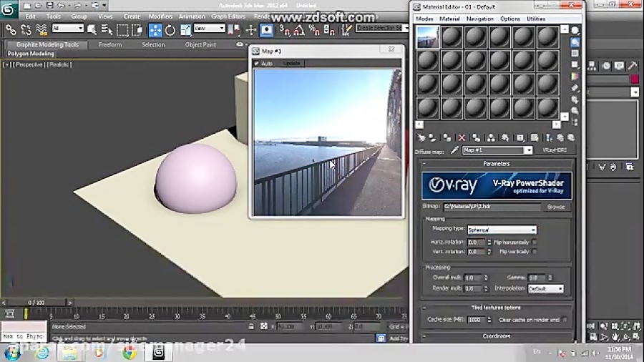
Task: Click the Select and Manipulate icon
Action: tap(250, 29)
